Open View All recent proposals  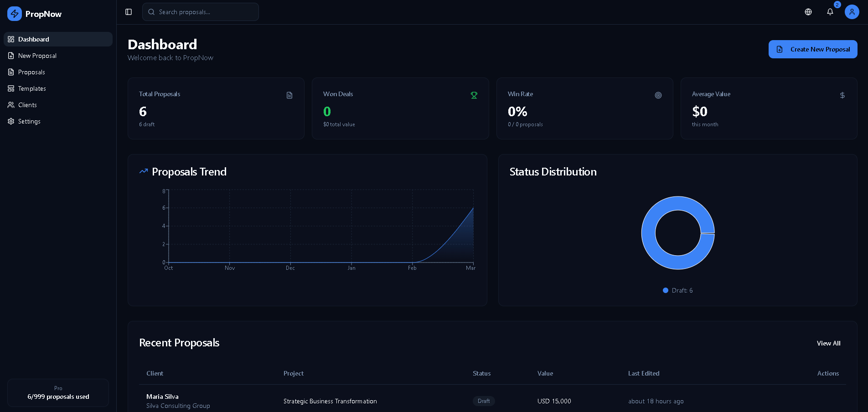coord(828,343)
